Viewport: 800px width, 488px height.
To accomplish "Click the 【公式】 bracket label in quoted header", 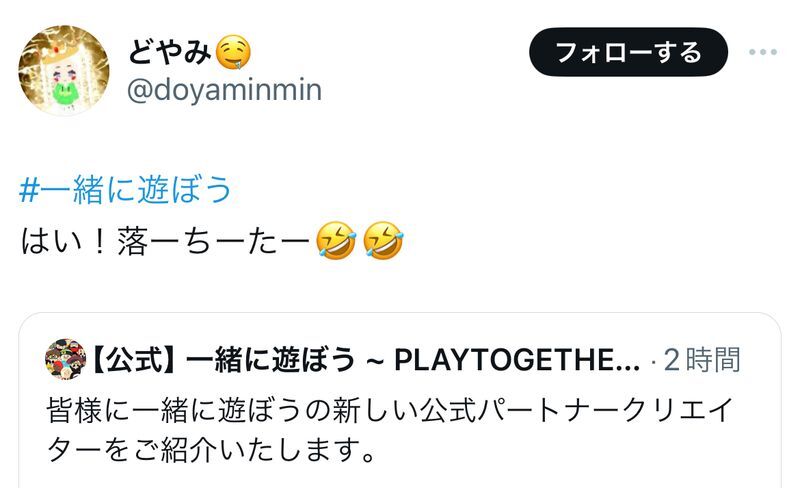I will 137,360.
